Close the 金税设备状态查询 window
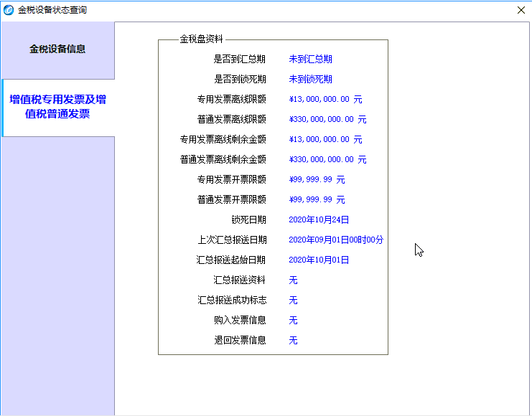532x416 pixels. [521, 10]
